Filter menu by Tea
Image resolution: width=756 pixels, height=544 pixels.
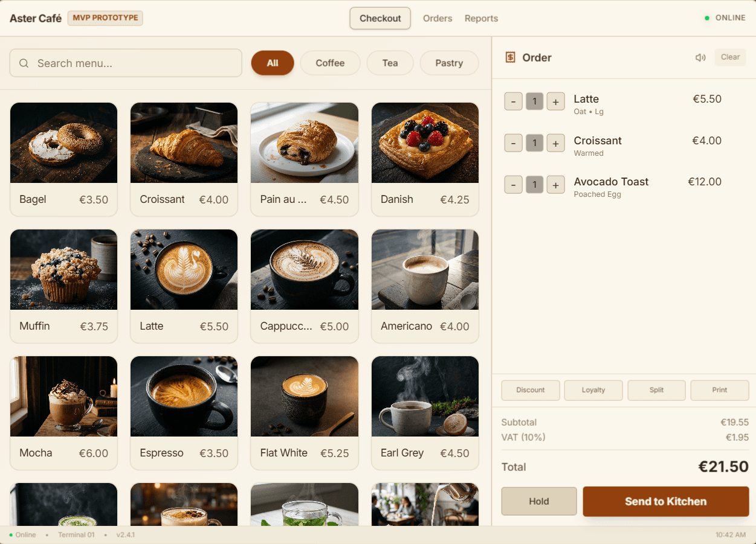(390, 63)
